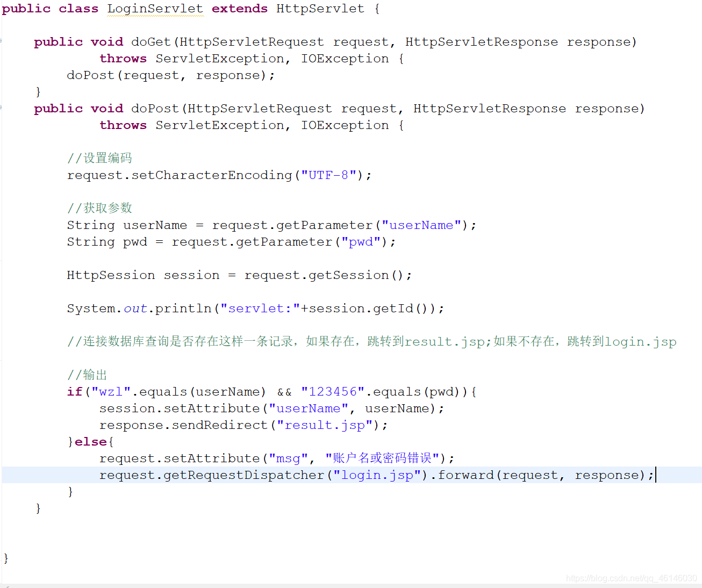This screenshot has width=702, height=588.
Task: Click the sendRedirect method name
Action: click(219, 425)
